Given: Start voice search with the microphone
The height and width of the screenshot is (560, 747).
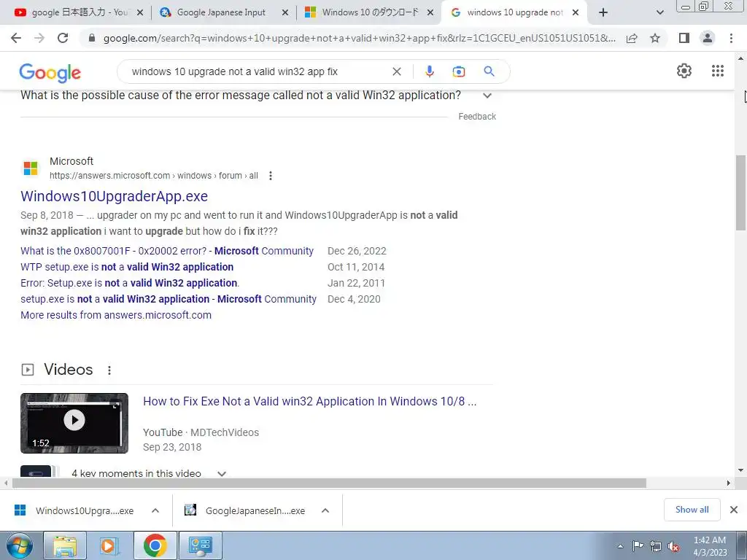Looking at the screenshot, I should (429, 71).
